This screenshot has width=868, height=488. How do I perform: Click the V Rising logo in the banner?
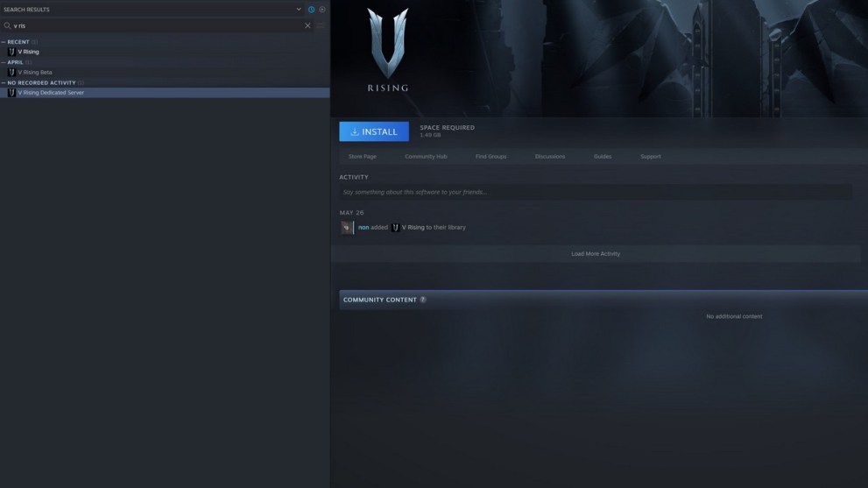pos(387,50)
